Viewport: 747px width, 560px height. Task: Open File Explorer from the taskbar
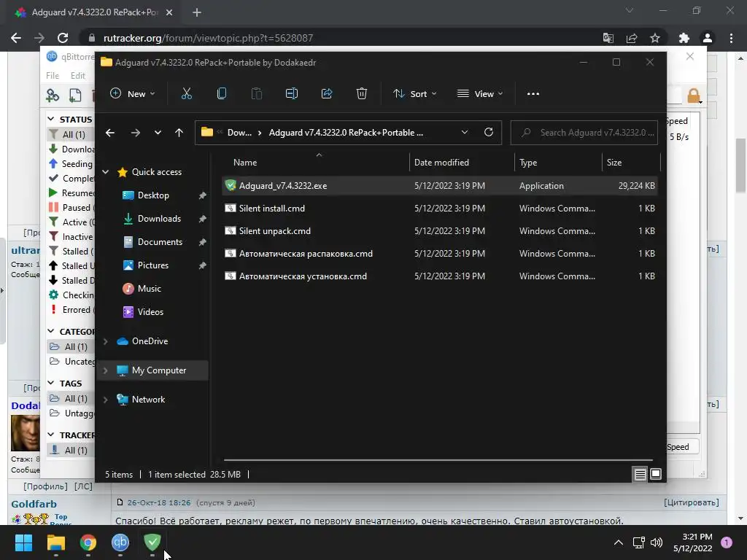55,542
